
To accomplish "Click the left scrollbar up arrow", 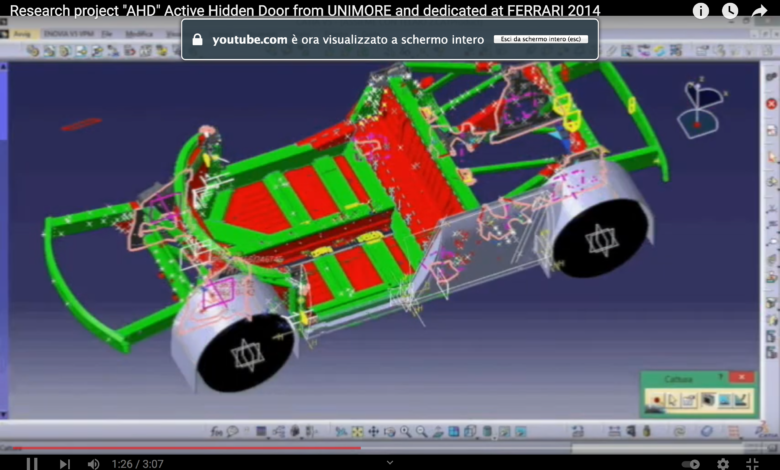I will [3, 67].
